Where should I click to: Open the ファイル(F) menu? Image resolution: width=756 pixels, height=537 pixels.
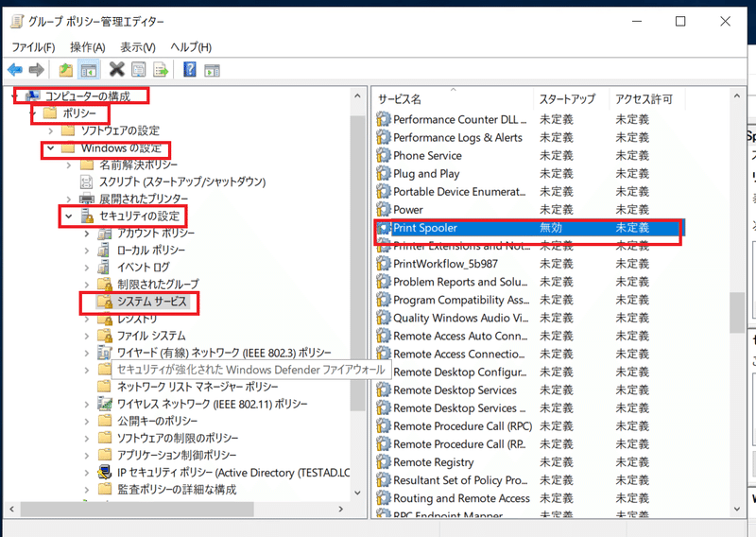point(33,47)
